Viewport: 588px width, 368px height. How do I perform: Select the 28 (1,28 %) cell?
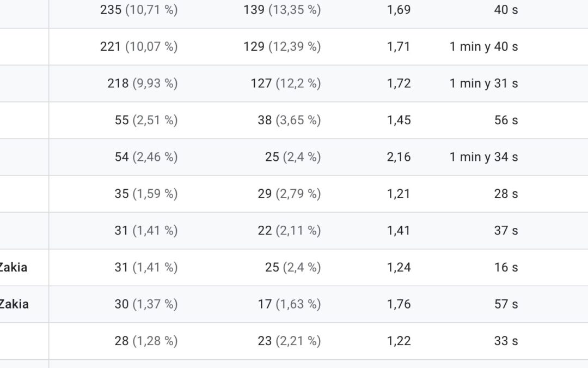tap(146, 341)
